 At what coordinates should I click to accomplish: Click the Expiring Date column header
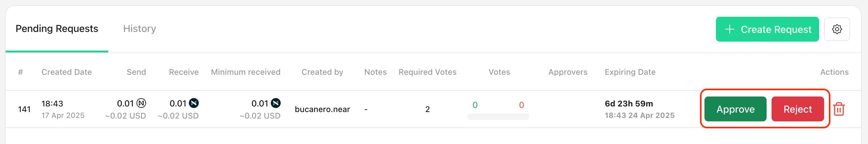[630, 72]
